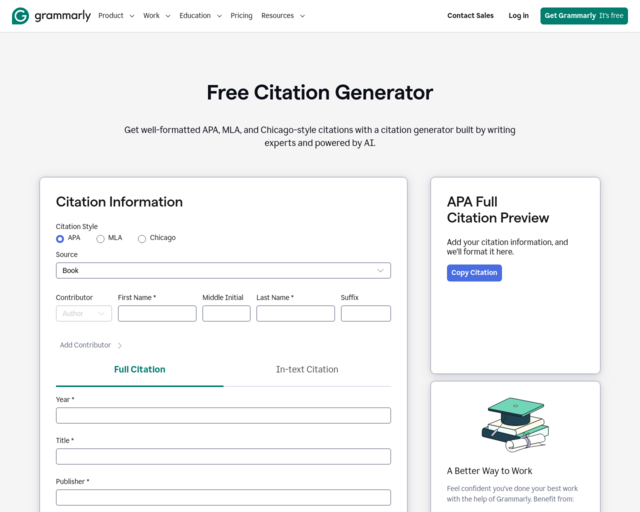Viewport: 640px width, 512px height.
Task: Expand the Education chevron arrow
Action: point(219,16)
